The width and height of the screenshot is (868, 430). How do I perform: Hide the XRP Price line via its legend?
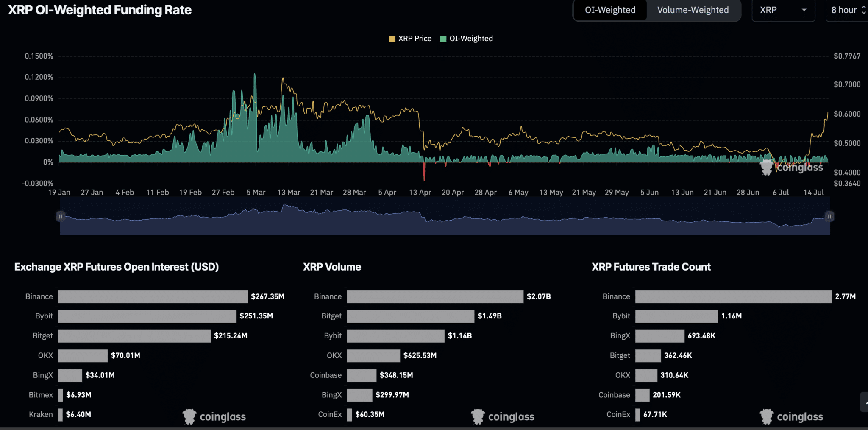pos(415,38)
